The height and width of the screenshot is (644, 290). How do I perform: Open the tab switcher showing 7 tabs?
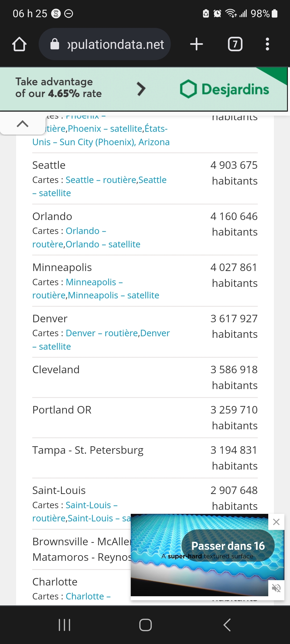point(235,44)
